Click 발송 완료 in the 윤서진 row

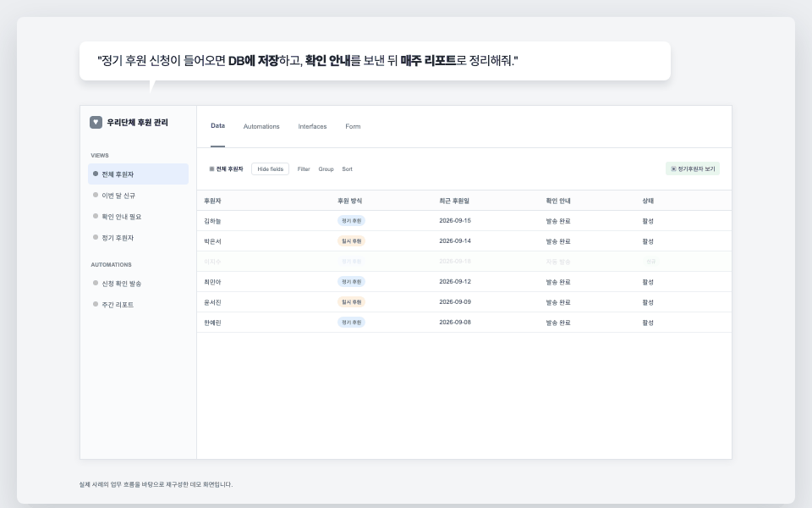pyautogui.click(x=557, y=302)
